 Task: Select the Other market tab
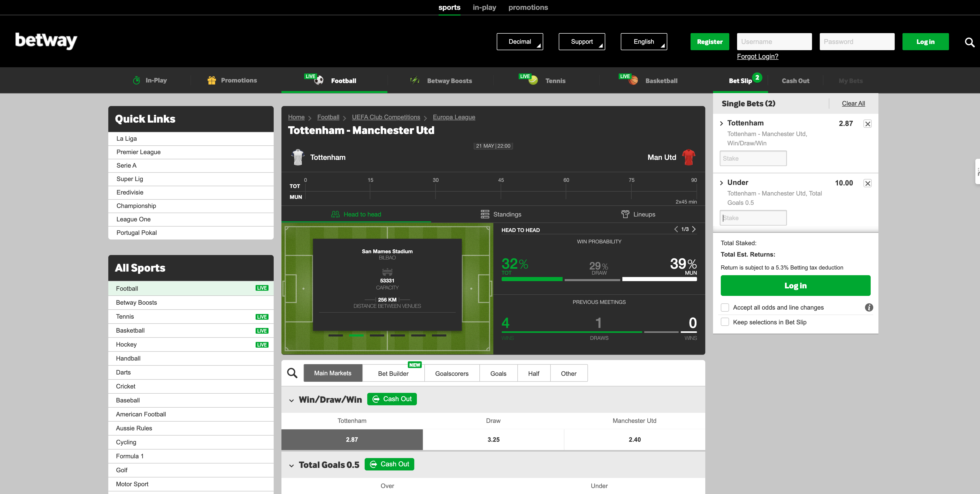pyautogui.click(x=568, y=373)
